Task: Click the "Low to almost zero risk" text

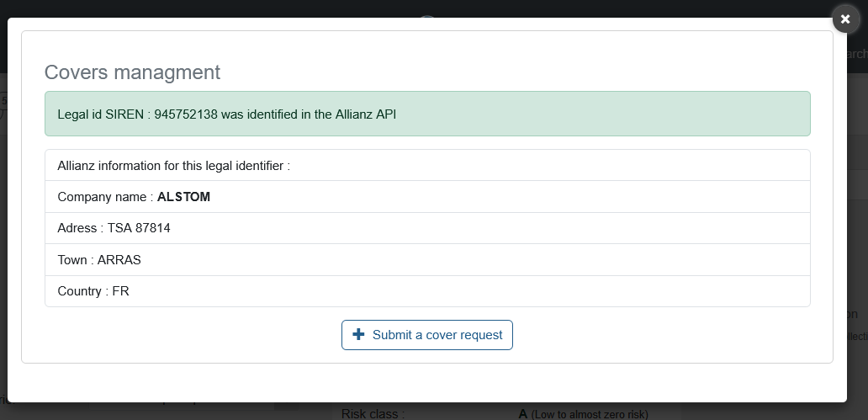Action: pos(590,414)
